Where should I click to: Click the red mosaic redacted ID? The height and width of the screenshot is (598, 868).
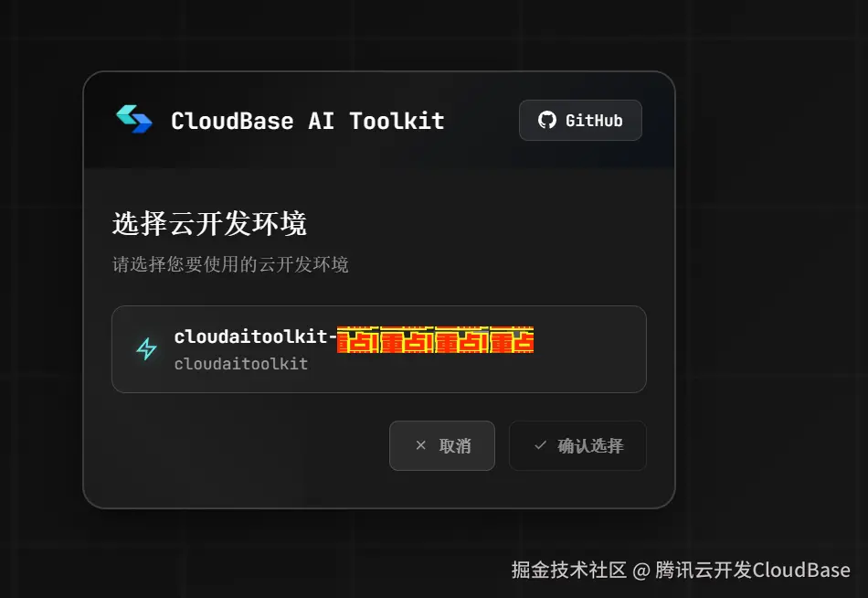pyautogui.click(x=435, y=340)
